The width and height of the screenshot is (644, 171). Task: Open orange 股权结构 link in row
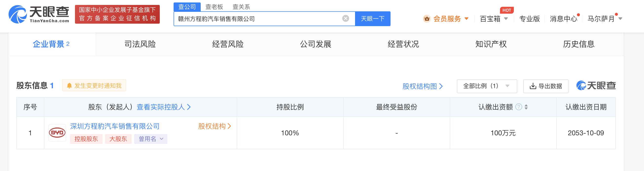215,126
